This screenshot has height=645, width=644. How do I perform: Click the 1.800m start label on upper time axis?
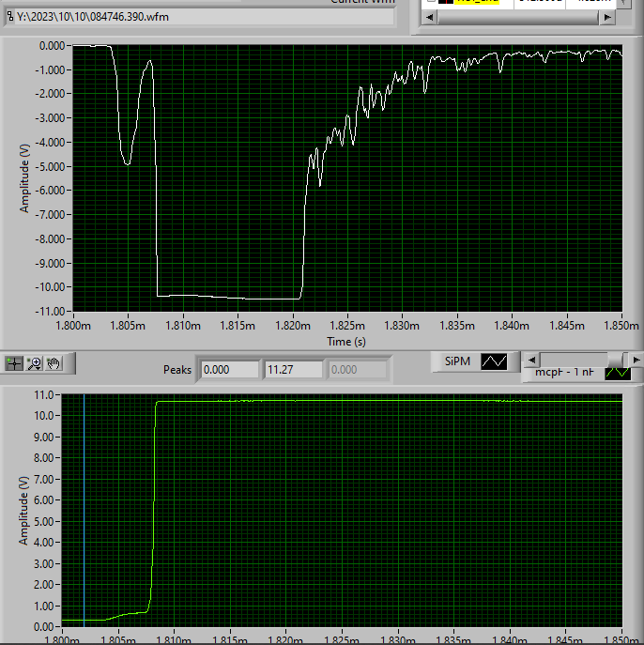tap(73, 326)
